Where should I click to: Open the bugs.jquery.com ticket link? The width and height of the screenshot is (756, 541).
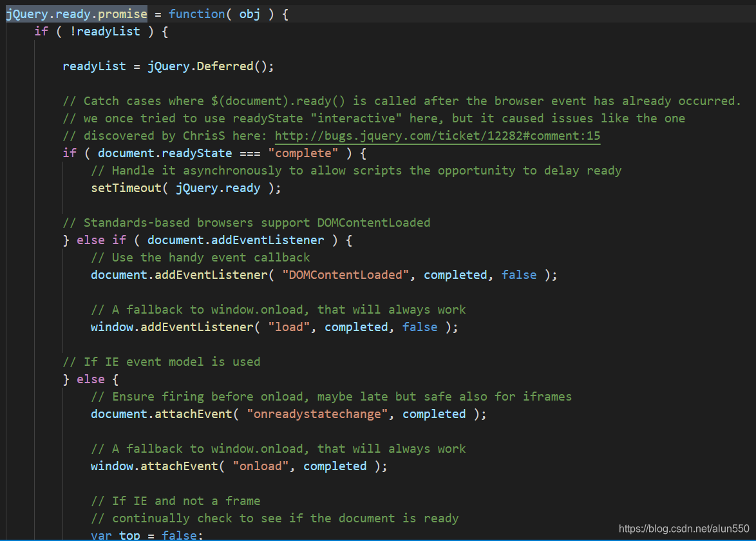[437, 136]
